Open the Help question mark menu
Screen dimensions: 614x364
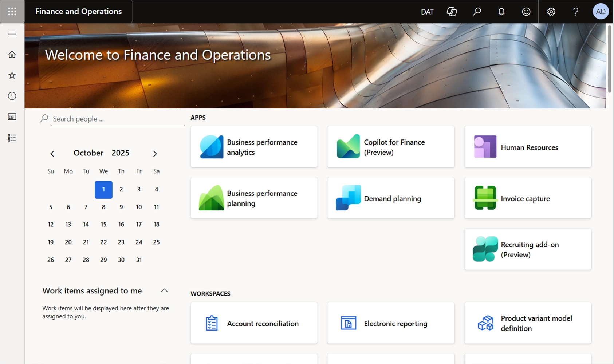[x=576, y=12]
